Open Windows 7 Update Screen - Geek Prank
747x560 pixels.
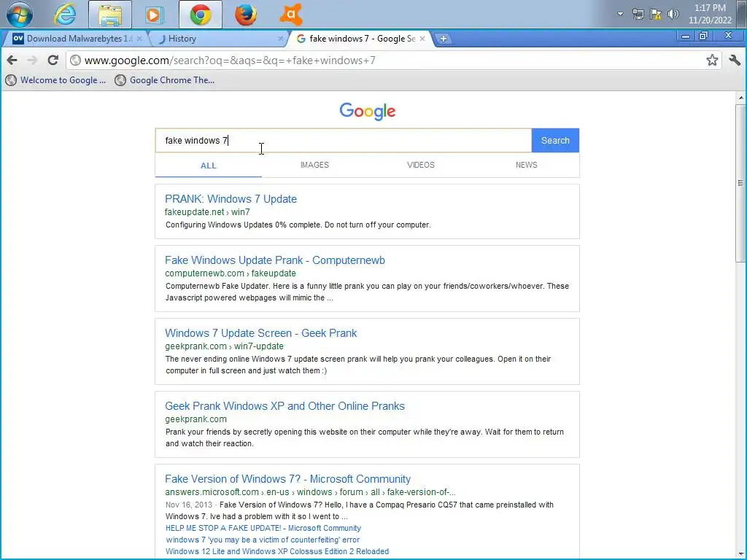(260, 333)
